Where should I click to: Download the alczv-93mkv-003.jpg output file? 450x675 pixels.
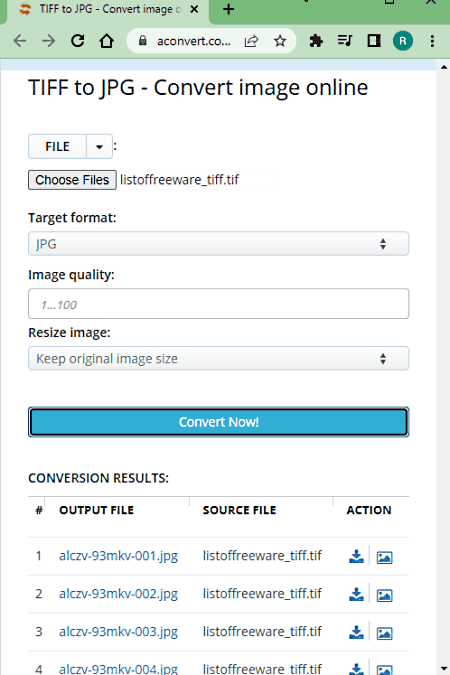pyautogui.click(x=356, y=632)
